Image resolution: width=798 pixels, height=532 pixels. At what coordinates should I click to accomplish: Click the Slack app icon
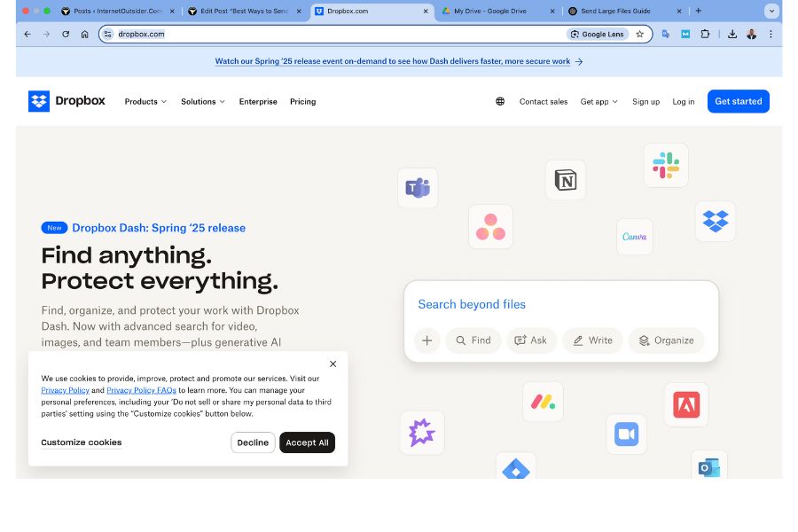[666, 166]
